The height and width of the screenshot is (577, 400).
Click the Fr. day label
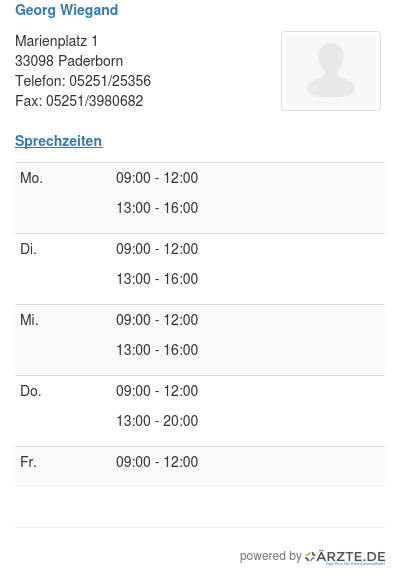[x=29, y=462]
